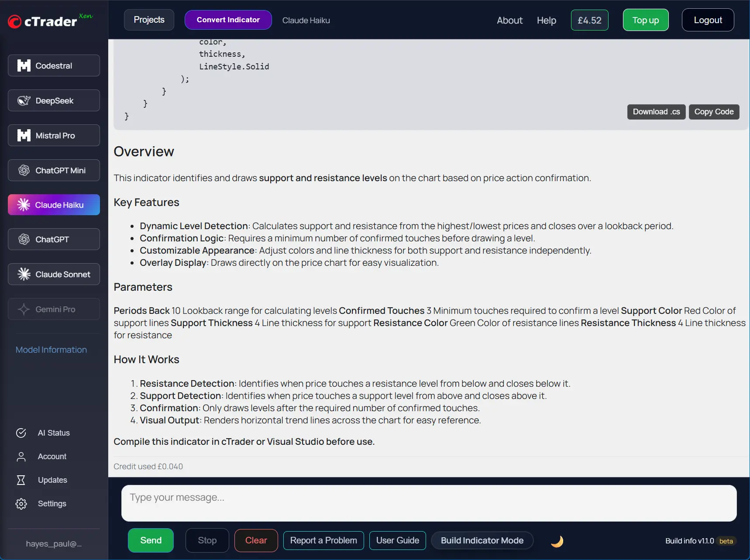Image resolution: width=750 pixels, height=560 pixels.
Task: Open Settings from the sidebar
Action: [x=52, y=504]
